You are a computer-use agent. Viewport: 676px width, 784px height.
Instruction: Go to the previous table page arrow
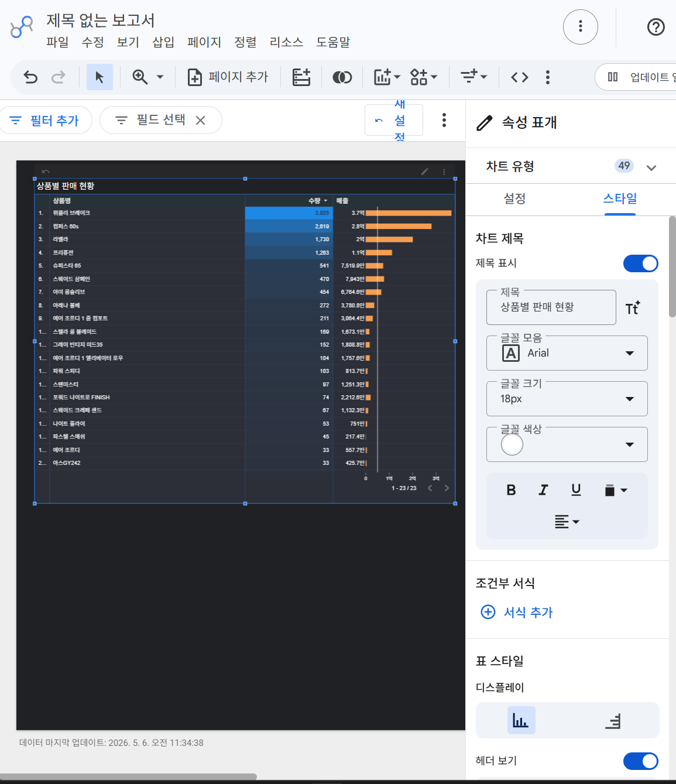click(x=430, y=488)
